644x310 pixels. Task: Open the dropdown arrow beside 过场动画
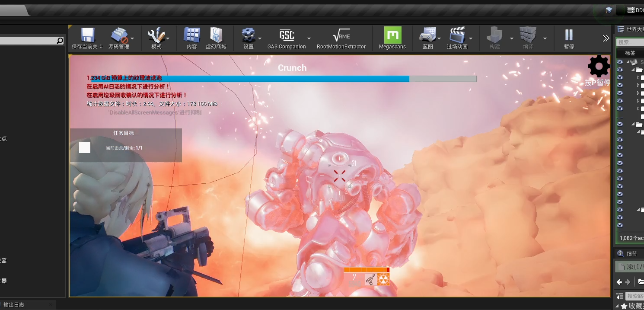tap(471, 38)
